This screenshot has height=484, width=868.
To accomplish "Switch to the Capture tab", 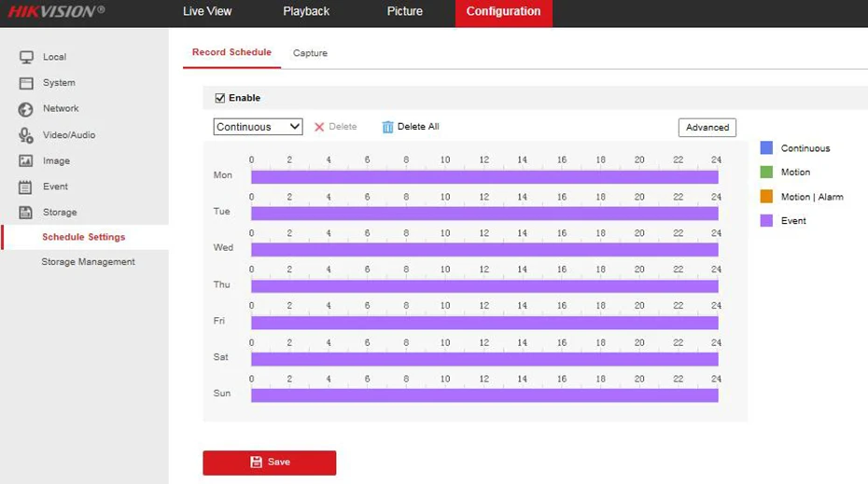I will pos(310,53).
